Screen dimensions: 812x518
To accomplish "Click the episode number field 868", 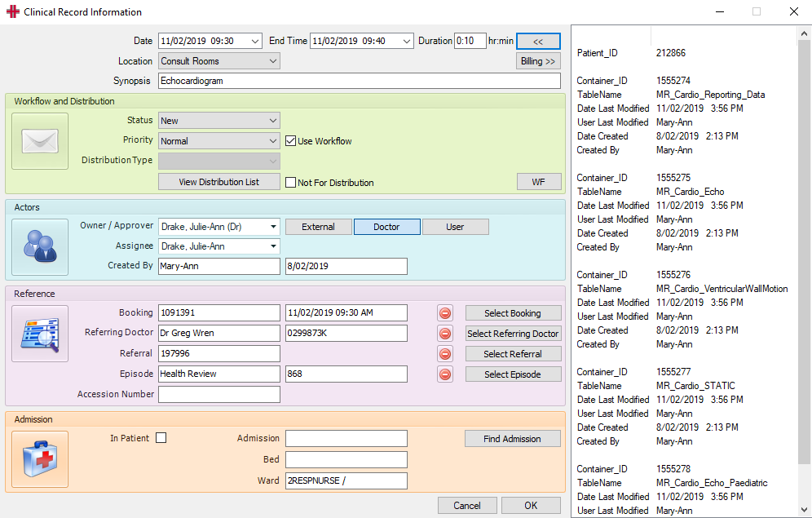I will point(346,374).
